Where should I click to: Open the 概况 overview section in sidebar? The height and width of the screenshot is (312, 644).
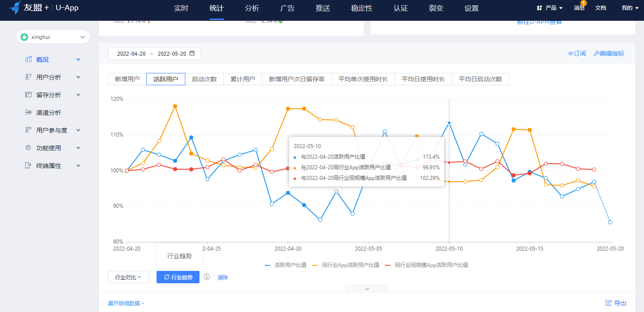42,59
